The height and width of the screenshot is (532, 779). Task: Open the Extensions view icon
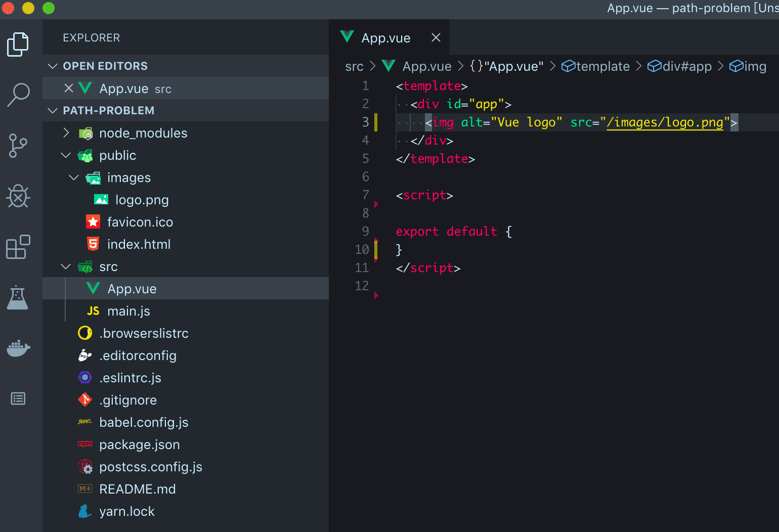click(18, 247)
